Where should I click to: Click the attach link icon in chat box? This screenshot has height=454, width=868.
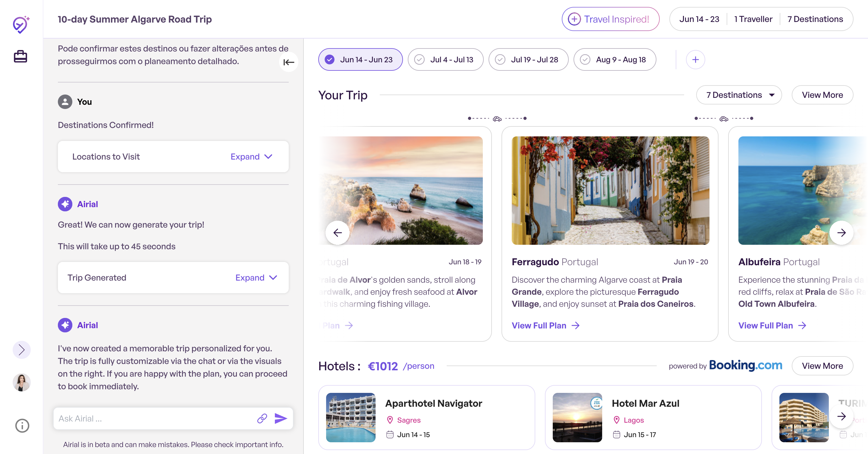pyautogui.click(x=262, y=418)
